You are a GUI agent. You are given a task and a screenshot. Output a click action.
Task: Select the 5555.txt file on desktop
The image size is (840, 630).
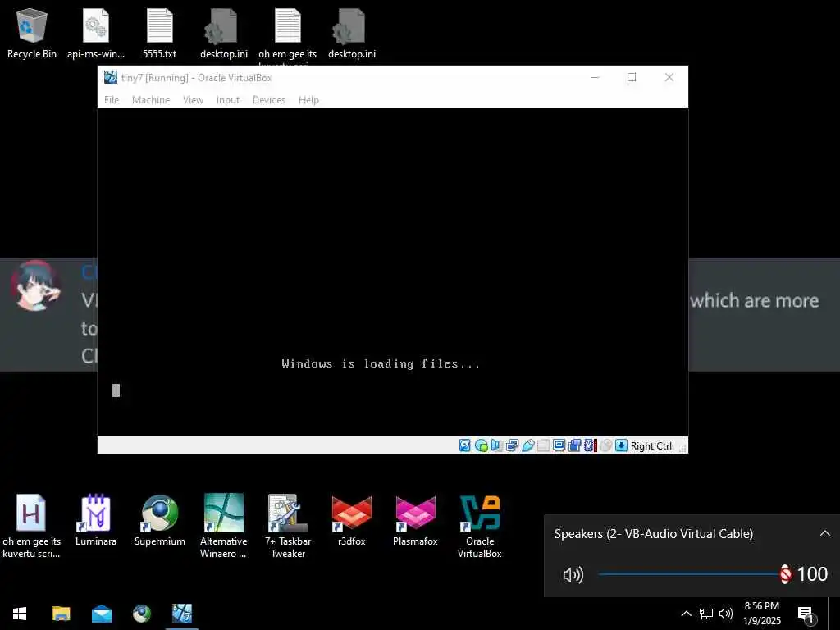[160, 33]
